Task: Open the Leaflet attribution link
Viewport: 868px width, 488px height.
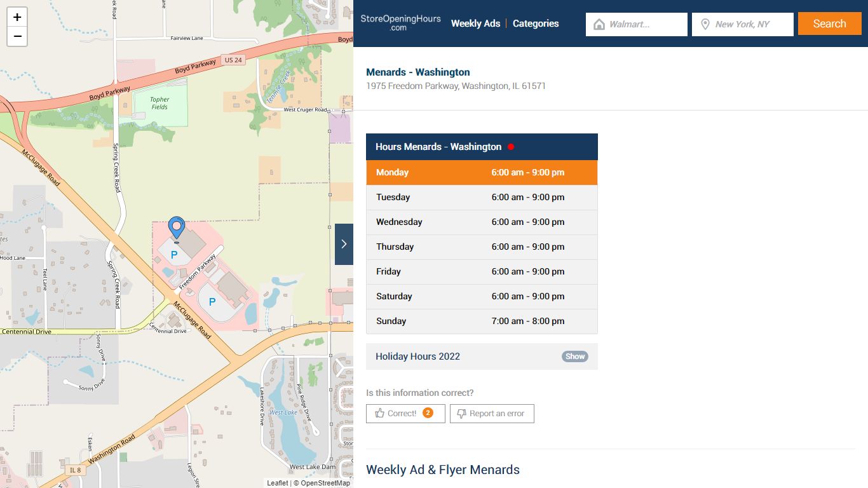Action: (277, 483)
